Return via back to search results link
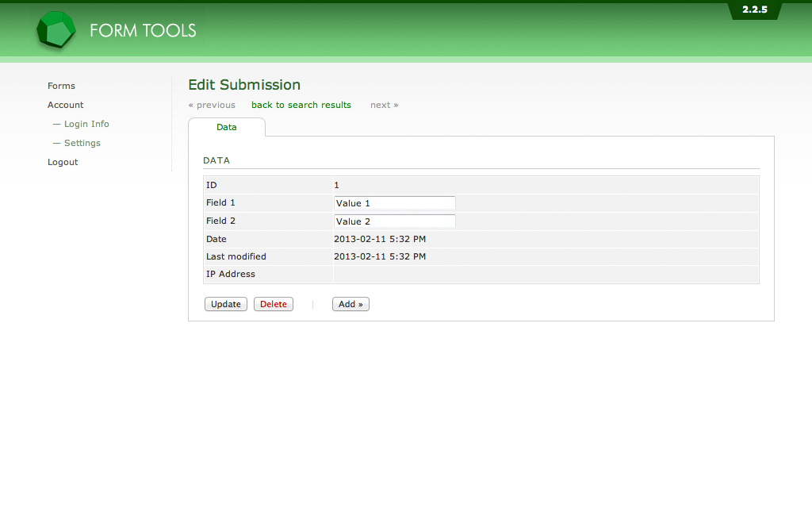 301,105
